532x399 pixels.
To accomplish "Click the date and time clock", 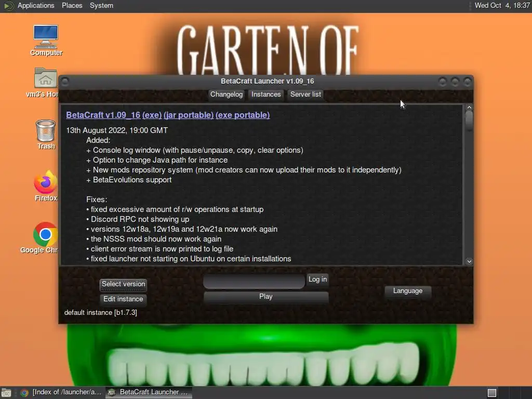I will 502,6.
